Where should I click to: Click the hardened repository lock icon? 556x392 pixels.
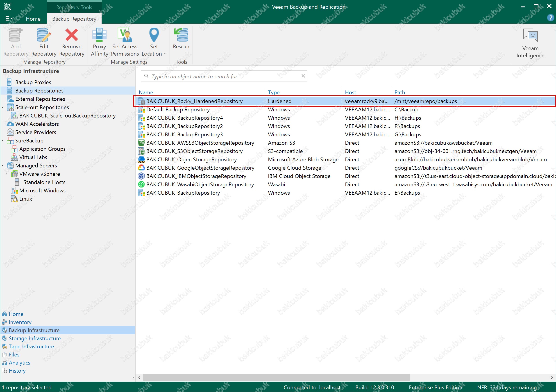[x=141, y=101]
